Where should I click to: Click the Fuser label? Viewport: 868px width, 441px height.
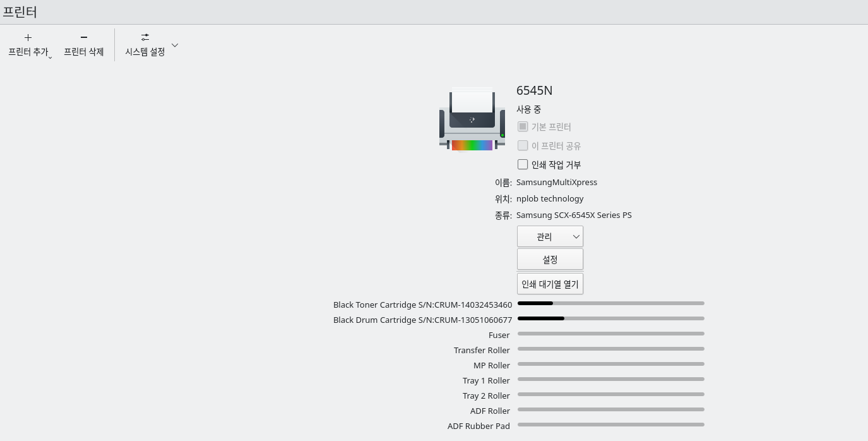coord(499,335)
